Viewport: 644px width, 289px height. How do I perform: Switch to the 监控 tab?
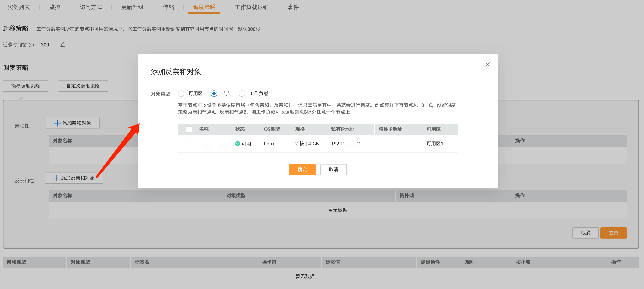click(55, 7)
